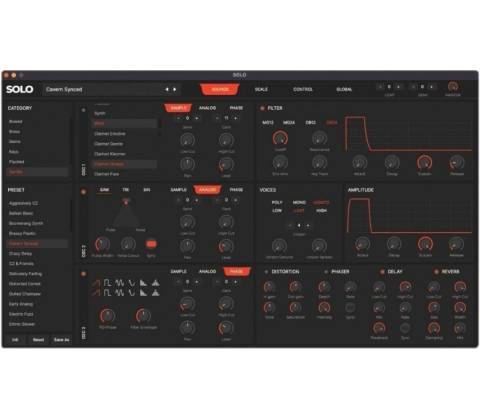Toggle the OSC 2 Sync switch
This screenshot has height=420, width=480.
[151, 244]
